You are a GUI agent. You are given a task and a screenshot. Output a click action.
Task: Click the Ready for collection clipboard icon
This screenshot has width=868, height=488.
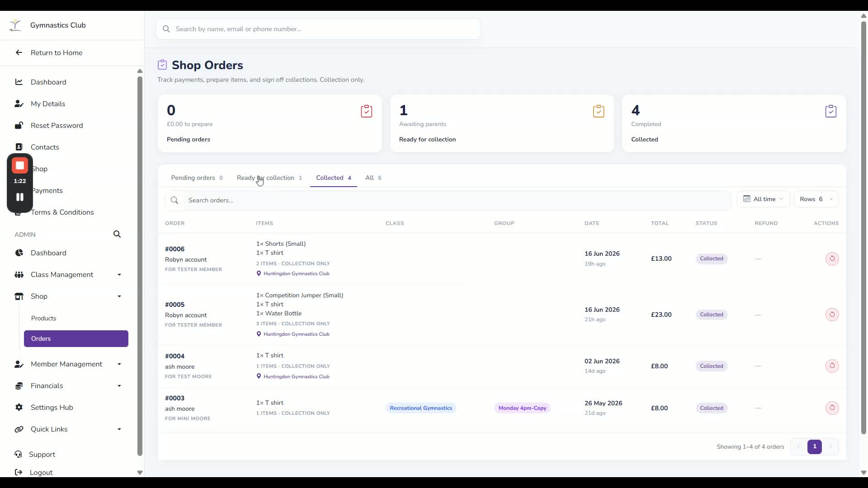tap(599, 111)
